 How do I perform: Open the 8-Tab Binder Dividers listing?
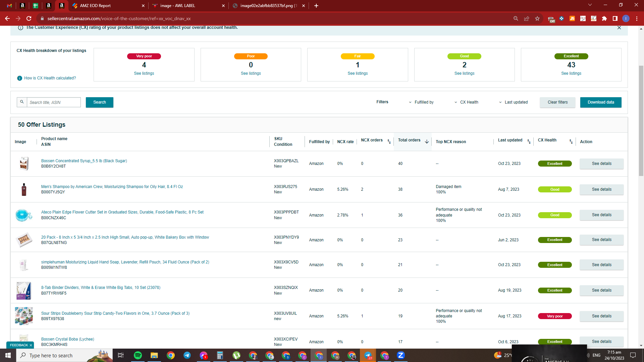101,288
